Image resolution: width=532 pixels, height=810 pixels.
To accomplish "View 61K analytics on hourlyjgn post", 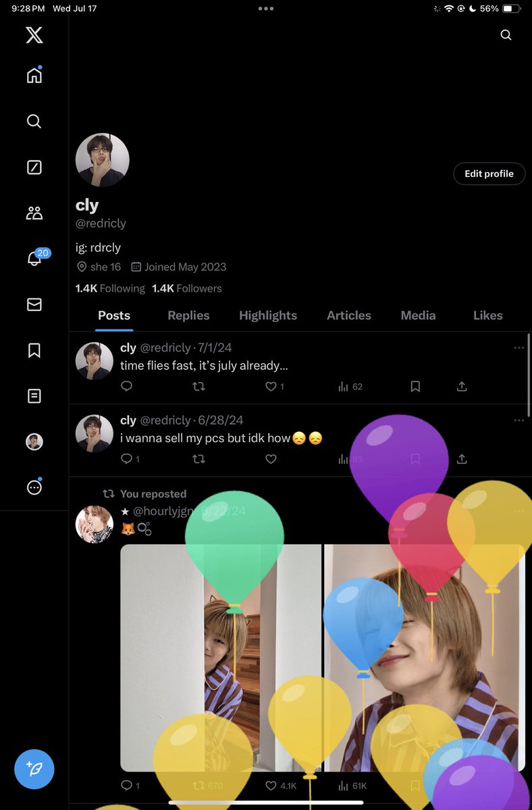I will pos(352,786).
